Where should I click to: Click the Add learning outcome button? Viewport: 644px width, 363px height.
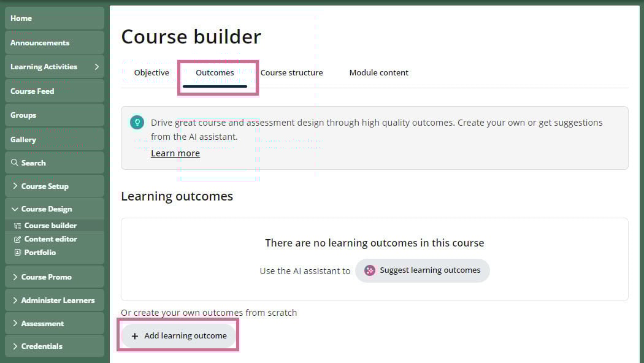(x=178, y=335)
